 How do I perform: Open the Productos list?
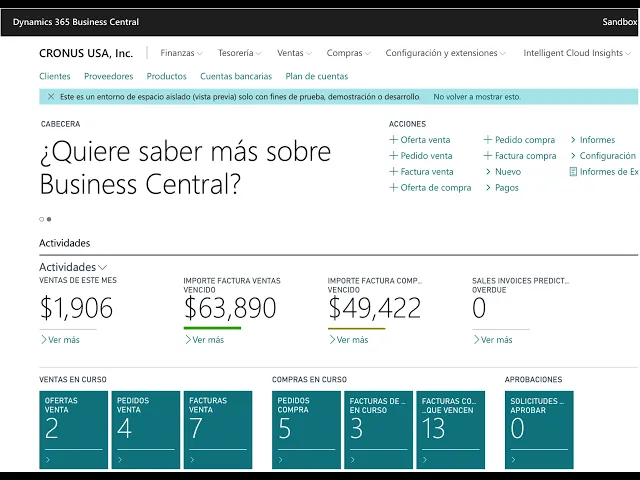tap(167, 76)
